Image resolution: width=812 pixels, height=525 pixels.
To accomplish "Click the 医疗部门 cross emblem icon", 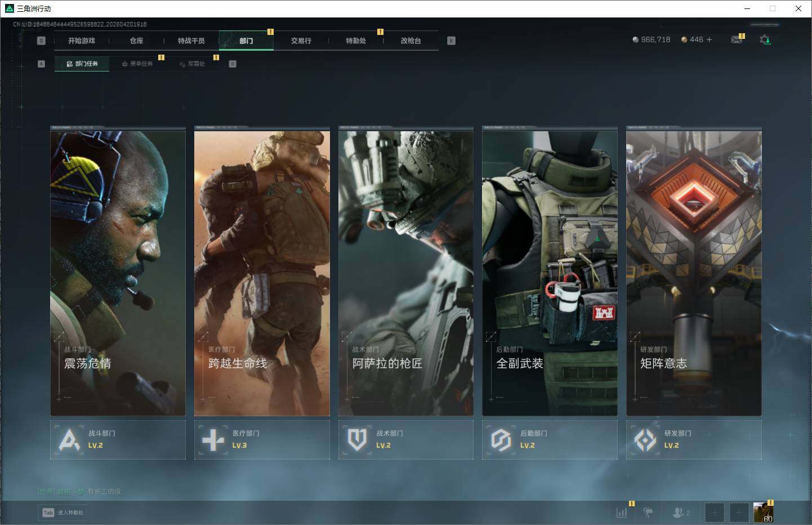I will pyautogui.click(x=213, y=439).
